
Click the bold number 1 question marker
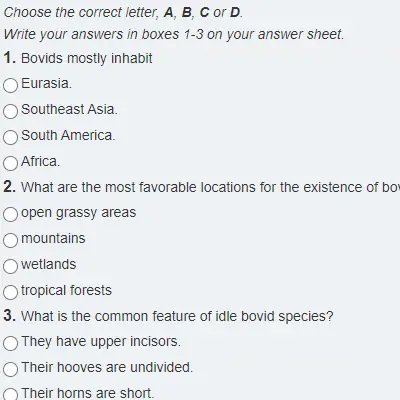pos(10,58)
